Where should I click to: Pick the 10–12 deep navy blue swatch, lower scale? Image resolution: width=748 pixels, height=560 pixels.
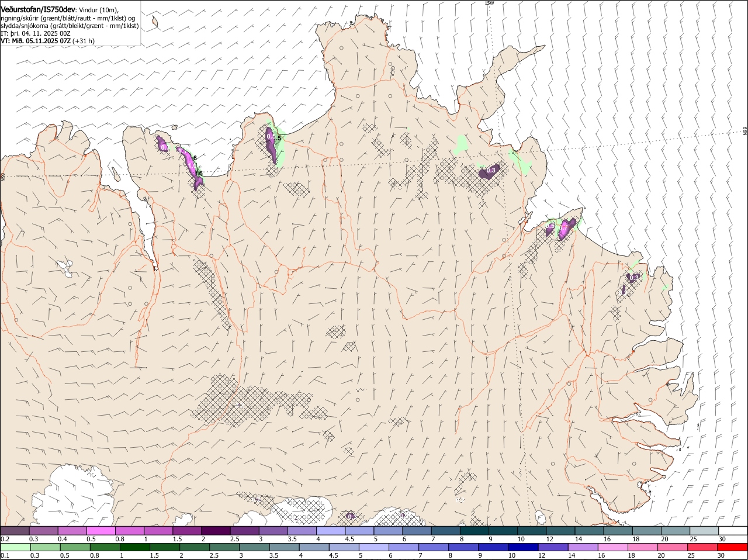[x=523, y=548]
